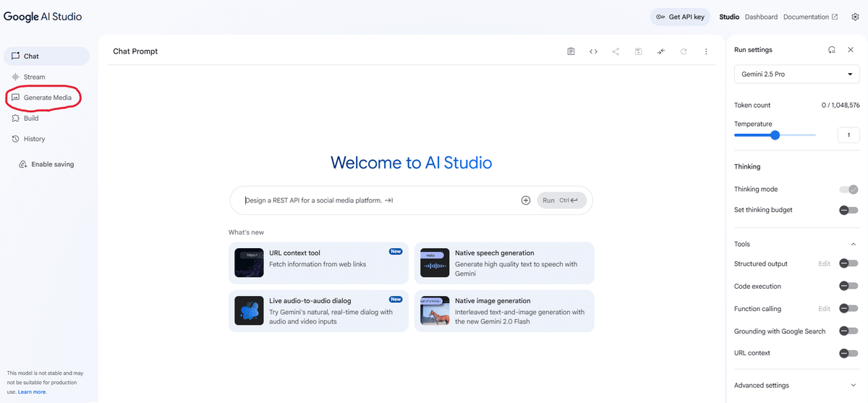Open the Chat section in sidebar
868x403 pixels.
[46, 56]
